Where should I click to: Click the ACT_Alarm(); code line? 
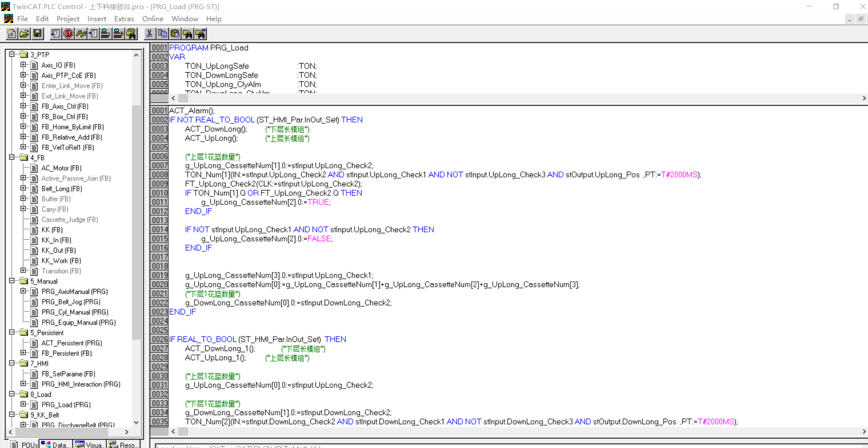192,111
